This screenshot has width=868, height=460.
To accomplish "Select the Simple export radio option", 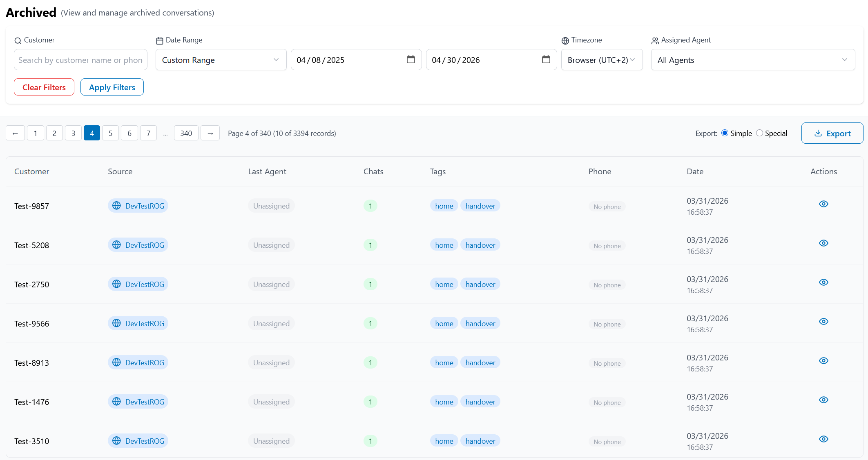I will (725, 133).
